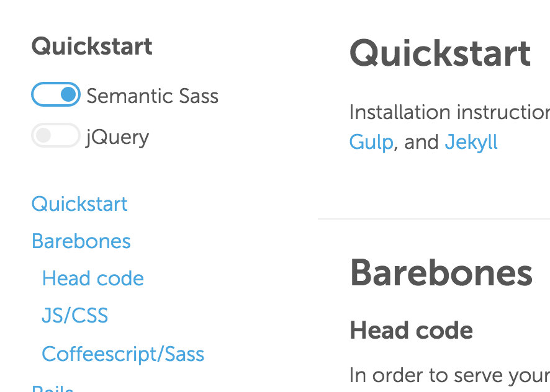Click the Head code subsection heading

pyautogui.click(x=412, y=331)
